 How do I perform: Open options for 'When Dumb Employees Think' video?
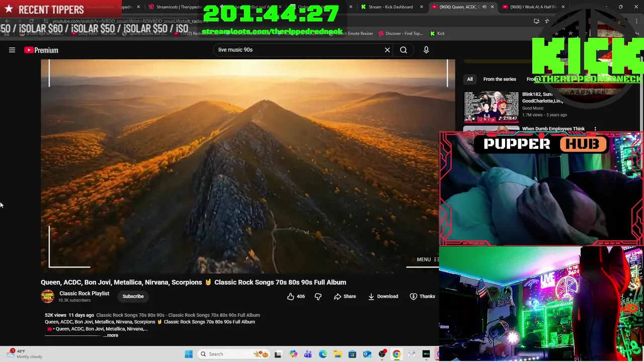point(595,129)
